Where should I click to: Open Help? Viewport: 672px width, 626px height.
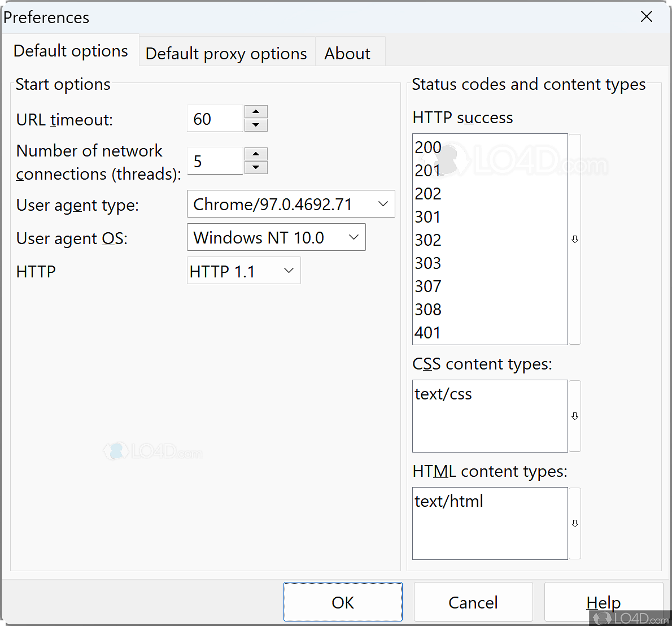(603, 602)
